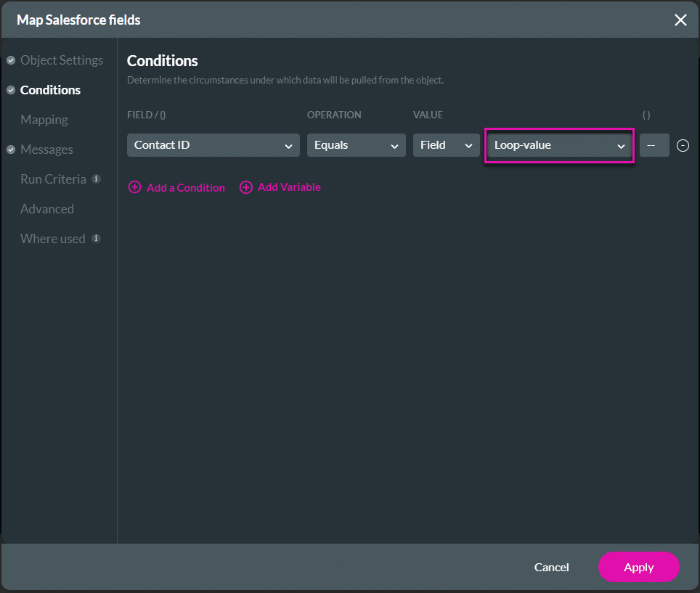Image resolution: width=700 pixels, height=593 pixels.
Task: Click the info icon next to Where used
Action: (95, 238)
